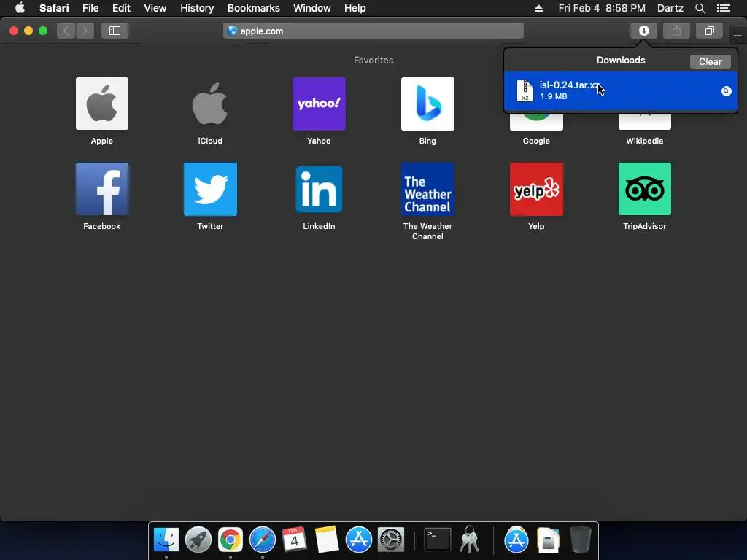The height and width of the screenshot is (560, 747).
Task: Click the xz archive file icon in Downloads
Action: click(x=525, y=90)
